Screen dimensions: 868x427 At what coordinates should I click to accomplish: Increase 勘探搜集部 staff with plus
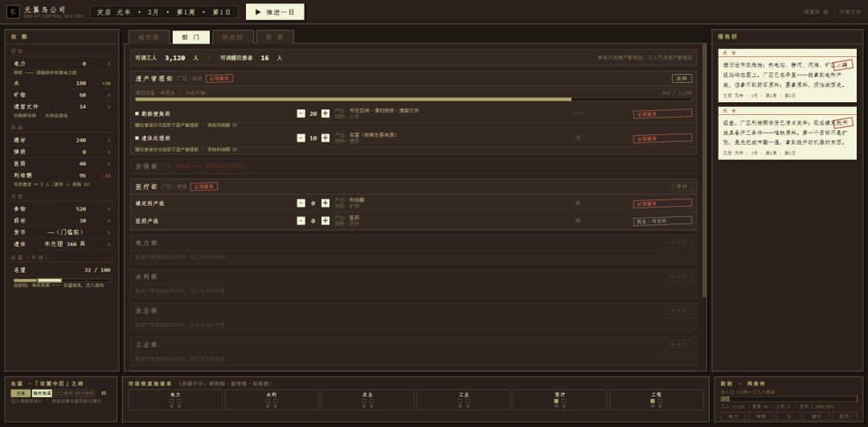click(325, 113)
